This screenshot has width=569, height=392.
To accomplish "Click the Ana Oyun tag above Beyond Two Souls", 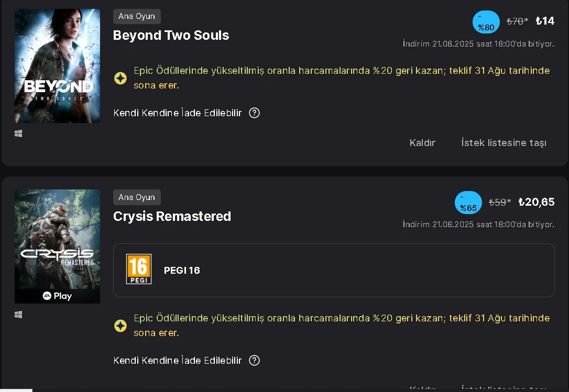I will click(137, 17).
